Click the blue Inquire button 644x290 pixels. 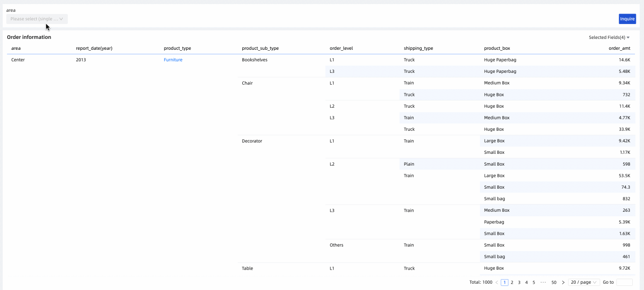pyautogui.click(x=627, y=19)
